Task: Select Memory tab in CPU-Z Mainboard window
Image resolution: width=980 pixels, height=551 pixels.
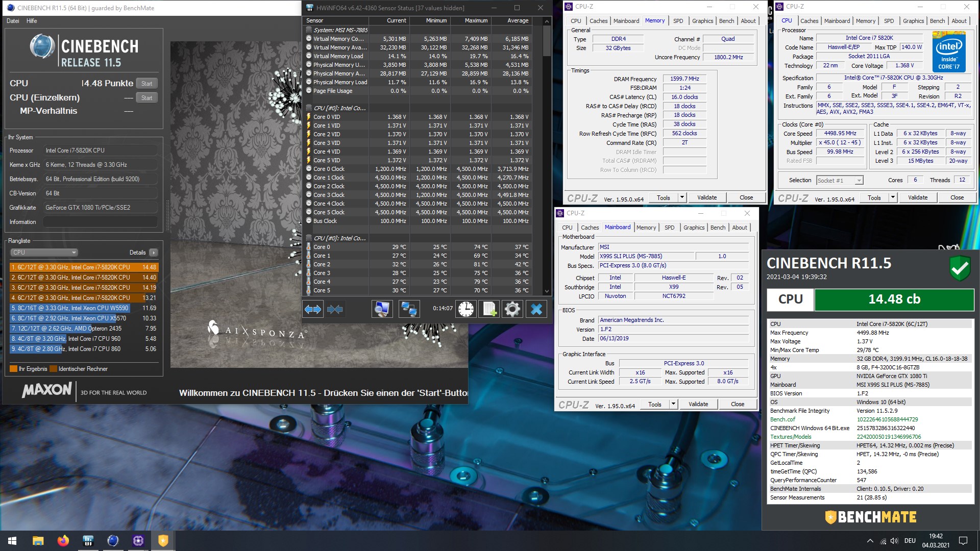Action: pyautogui.click(x=646, y=228)
